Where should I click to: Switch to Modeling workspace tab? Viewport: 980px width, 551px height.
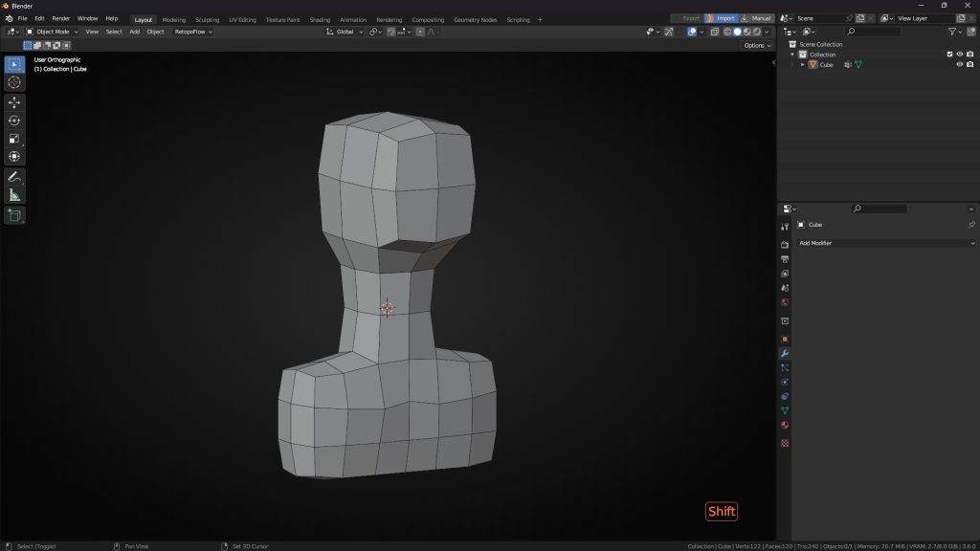click(174, 19)
